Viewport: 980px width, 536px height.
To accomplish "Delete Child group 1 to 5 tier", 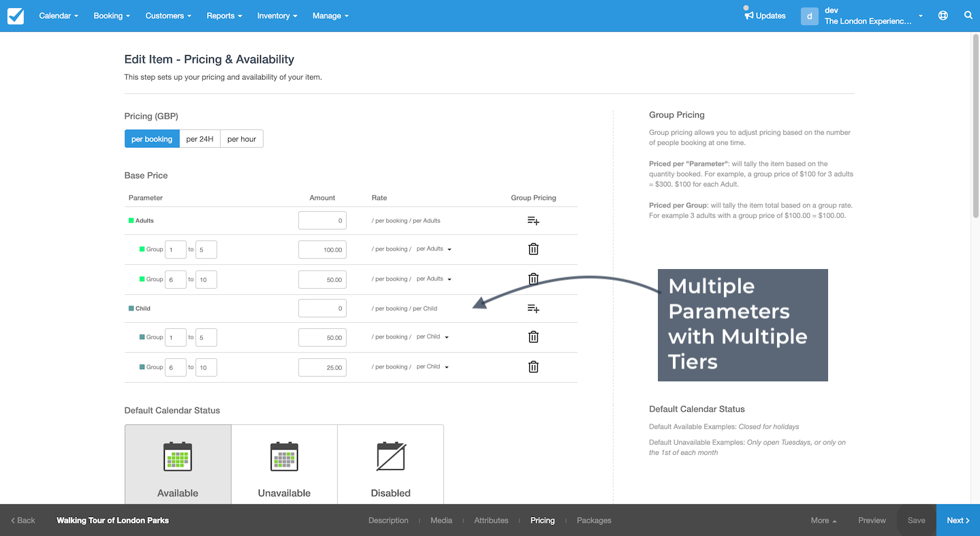I will coord(533,337).
